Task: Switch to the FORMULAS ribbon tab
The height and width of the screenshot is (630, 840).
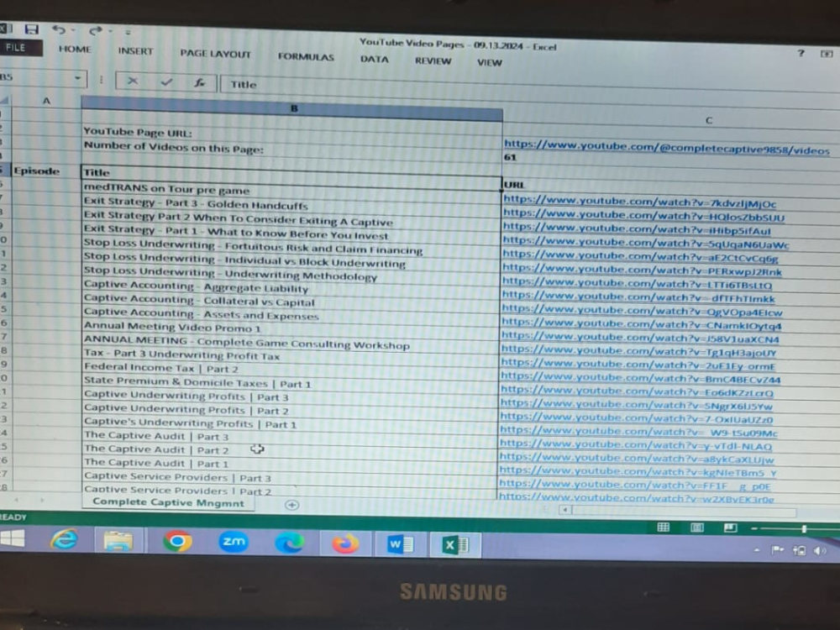Action: pyautogui.click(x=306, y=57)
